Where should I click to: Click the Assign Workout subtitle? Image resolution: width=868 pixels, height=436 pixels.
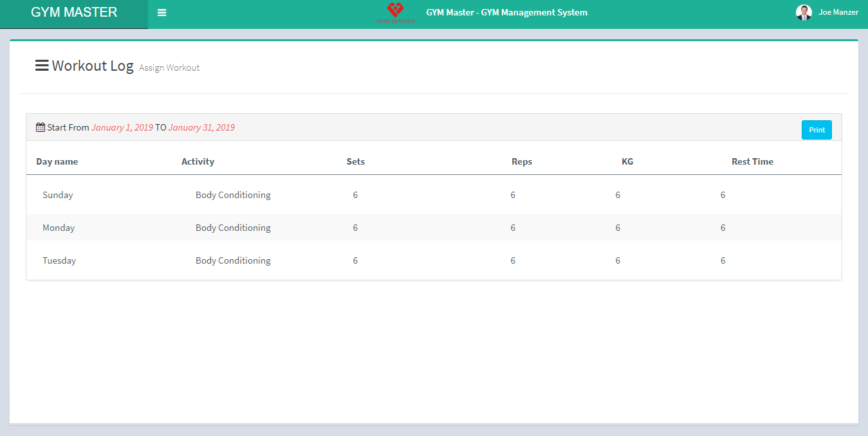click(169, 68)
